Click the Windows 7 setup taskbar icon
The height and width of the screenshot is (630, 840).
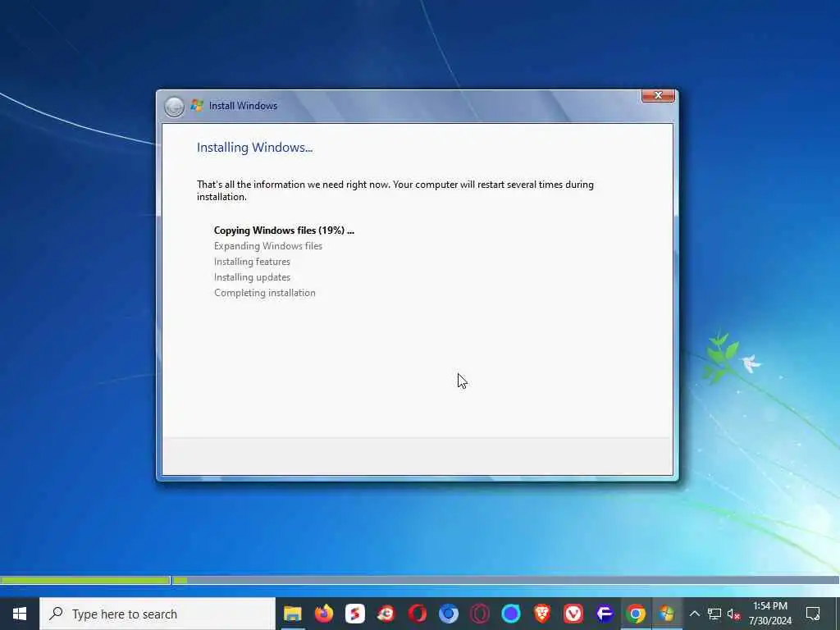666,614
